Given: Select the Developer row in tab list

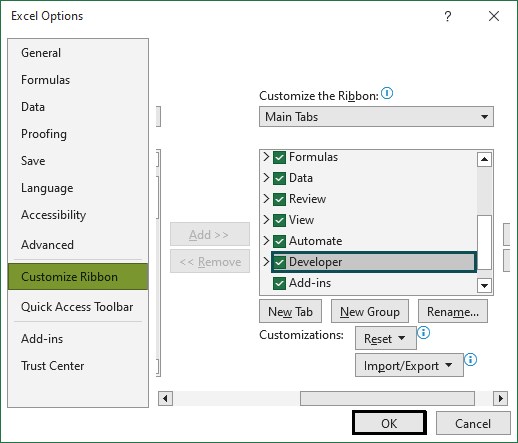Looking at the screenshot, I should click(x=374, y=262).
